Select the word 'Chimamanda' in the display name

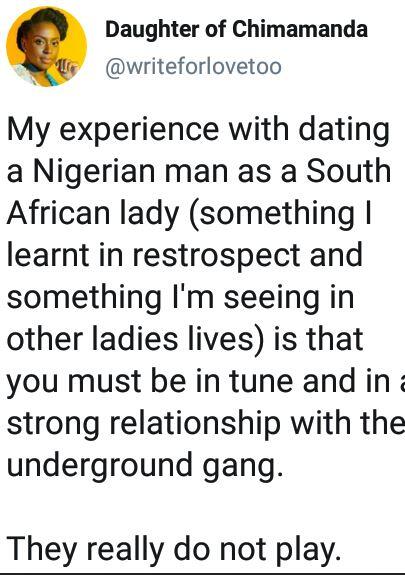coord(300,29)
